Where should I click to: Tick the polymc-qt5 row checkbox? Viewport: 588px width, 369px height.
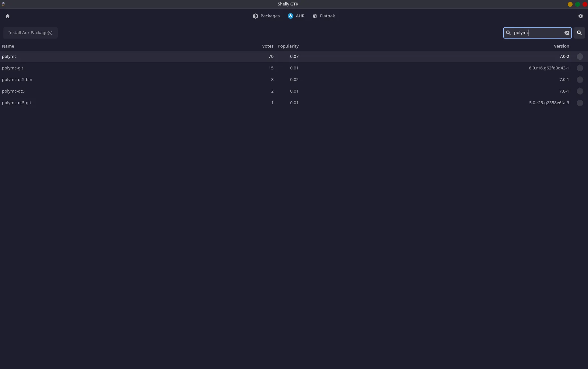(x=580, y=91)
